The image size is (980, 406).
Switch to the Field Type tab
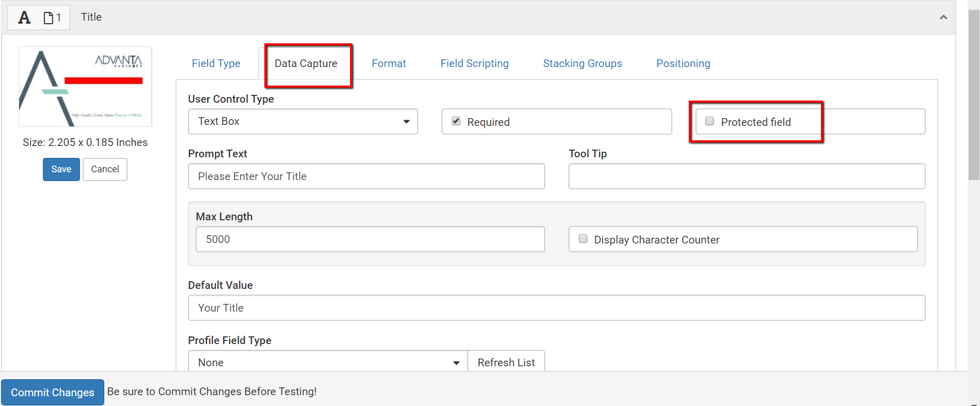[216, 63]
